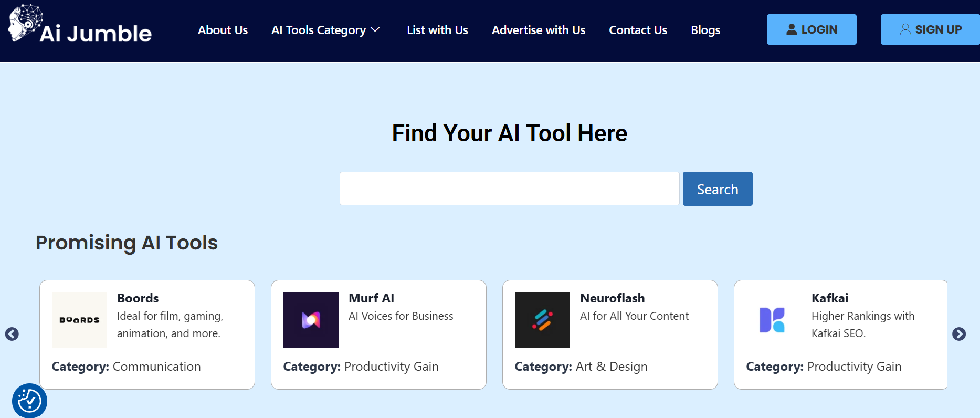Go to Advertise with Us

pos(539,30)
